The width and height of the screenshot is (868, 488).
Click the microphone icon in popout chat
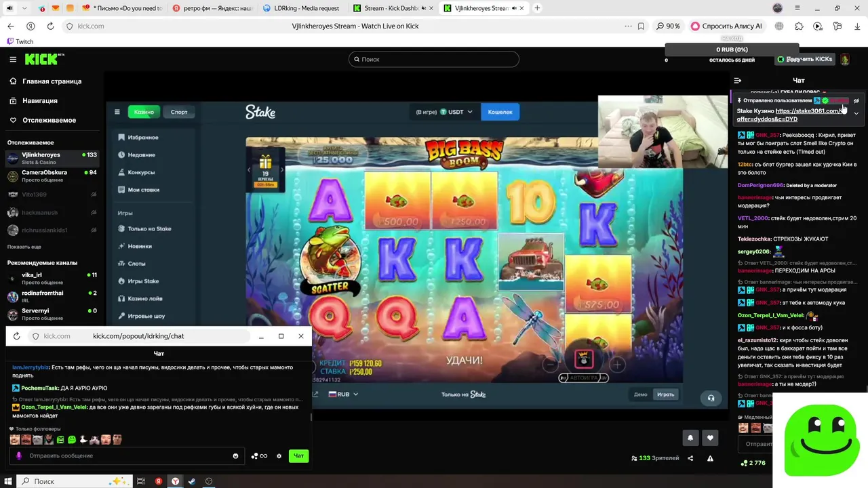[18, 455]
